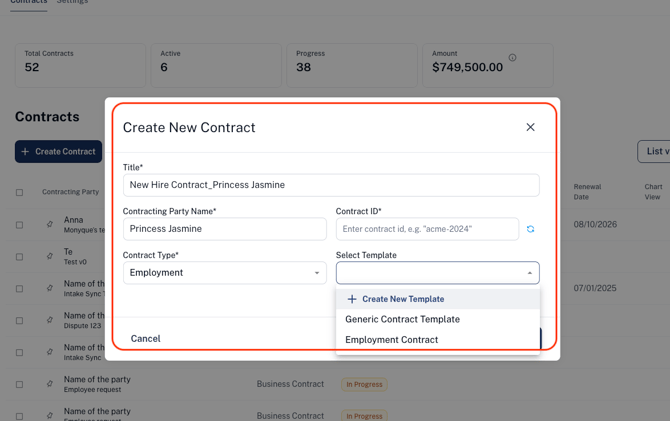Close the Create New Contract dialog

(530, 127)
